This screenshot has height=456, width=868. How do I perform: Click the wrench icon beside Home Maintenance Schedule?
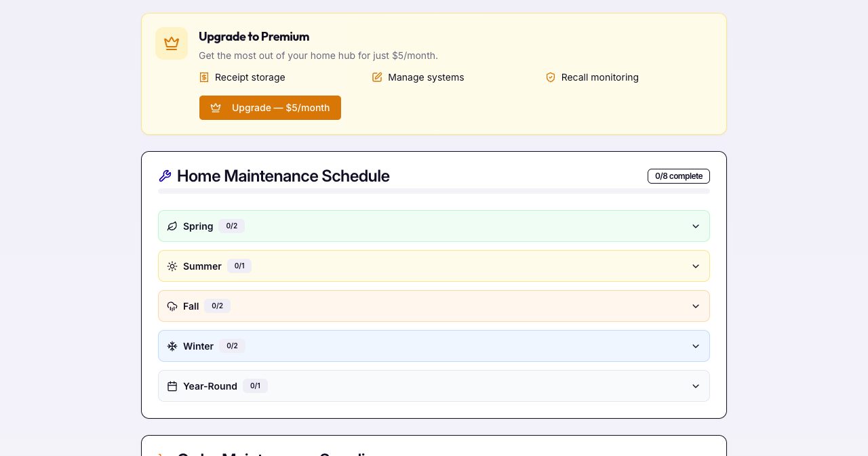pos(165,176)
